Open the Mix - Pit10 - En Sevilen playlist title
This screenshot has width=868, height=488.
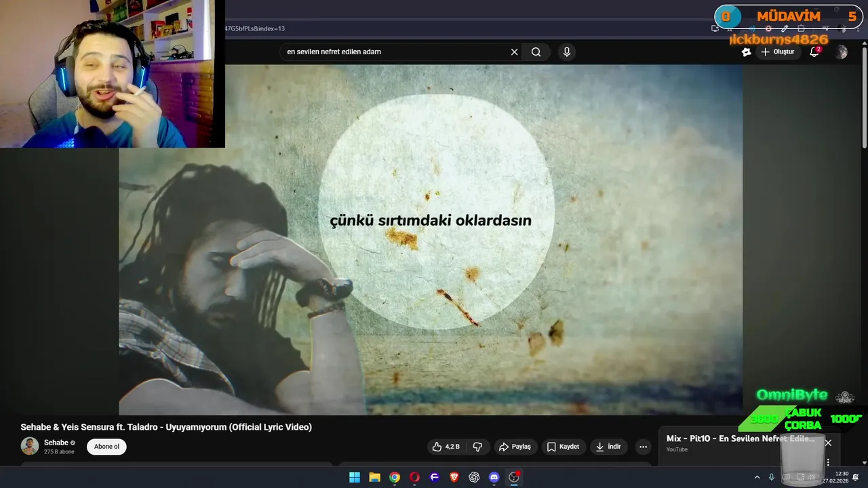(741, 439)
